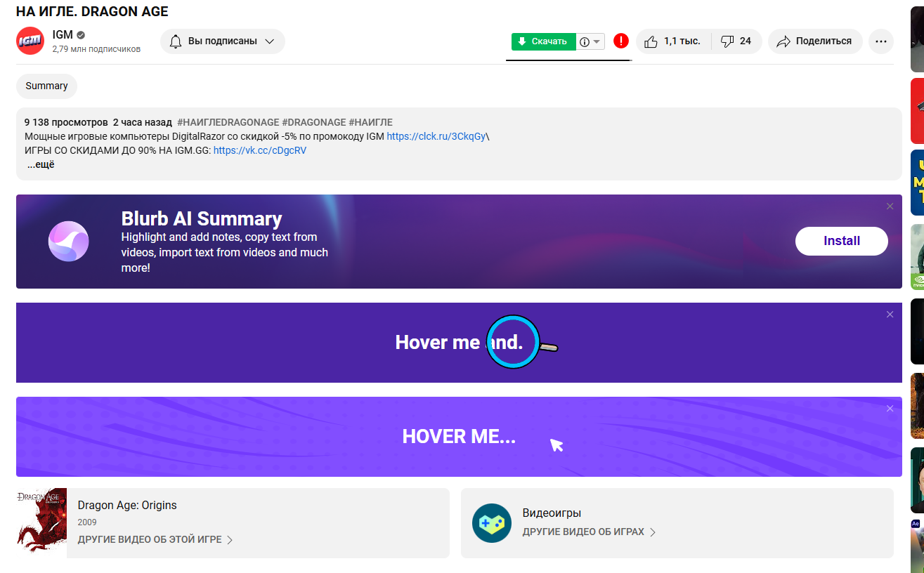The width and height of the screenshot is (924, 573).
Task: Expand description with ...ещё
Action: pos(41,165)
